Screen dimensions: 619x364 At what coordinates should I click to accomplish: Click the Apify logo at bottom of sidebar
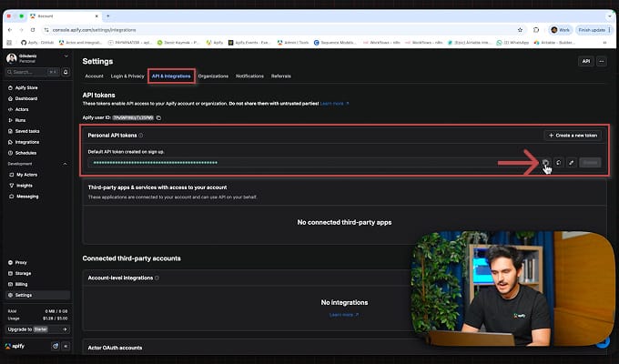[15, 346]
